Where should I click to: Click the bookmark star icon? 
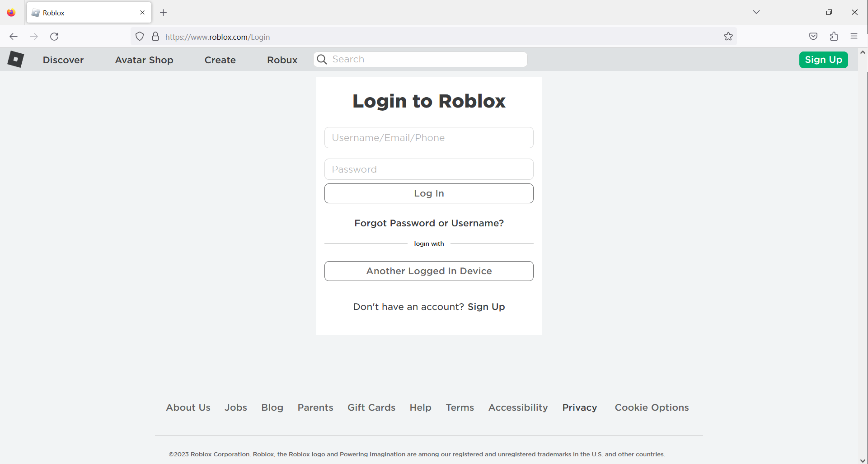[x=728, y=36]
